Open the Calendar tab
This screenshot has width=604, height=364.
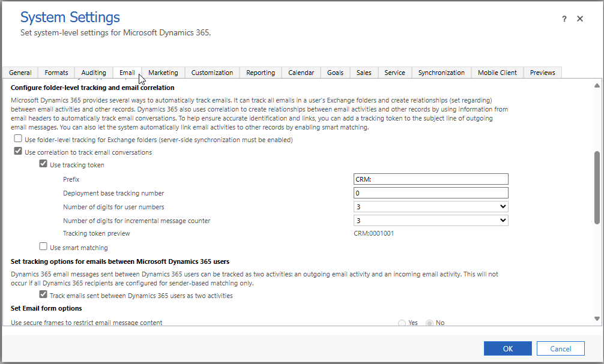click(x=301, y=73)
